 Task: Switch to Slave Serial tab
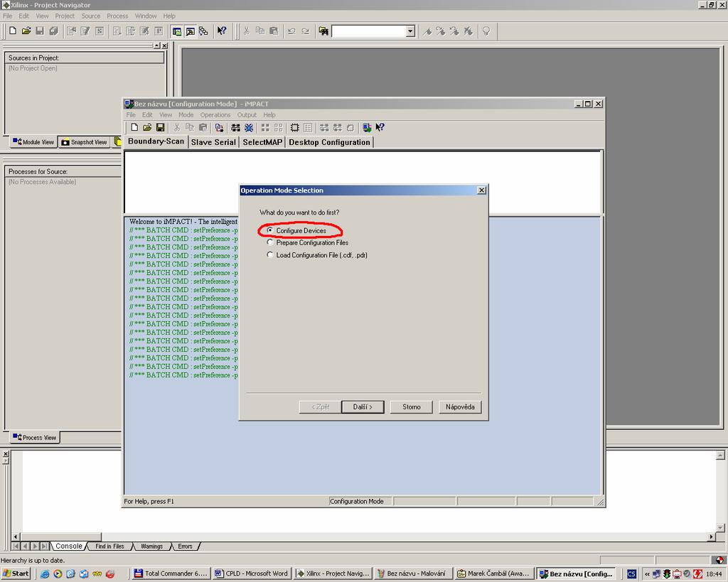[213, 142]
